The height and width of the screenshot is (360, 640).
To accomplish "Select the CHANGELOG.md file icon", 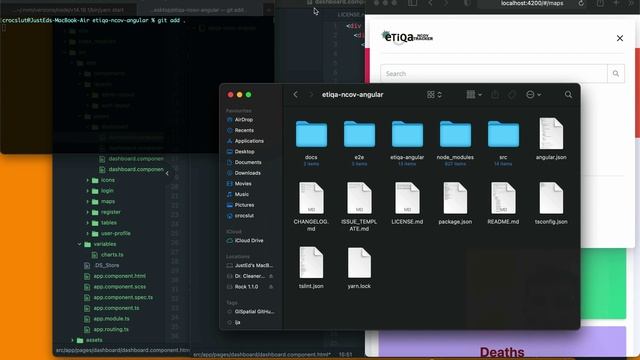I will click(311, 198).
